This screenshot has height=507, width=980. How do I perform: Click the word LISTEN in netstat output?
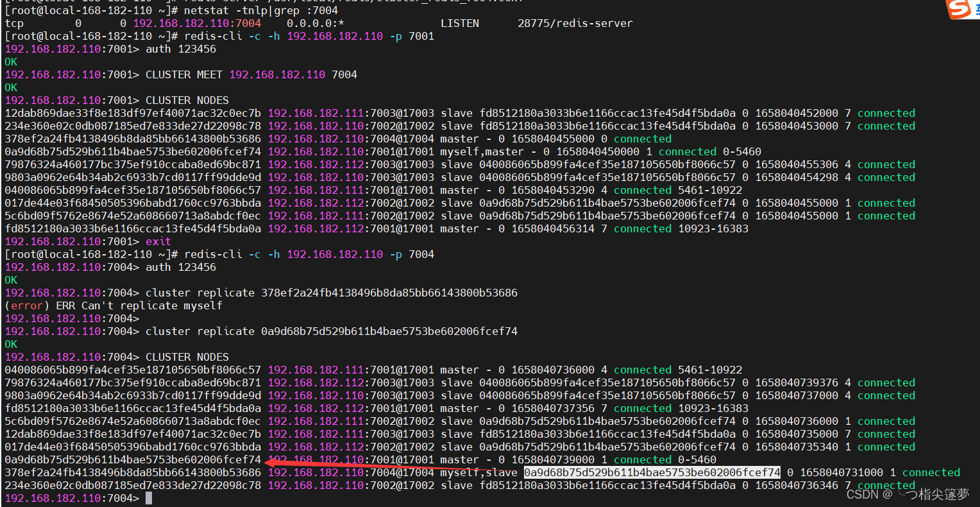pos(460,23)
